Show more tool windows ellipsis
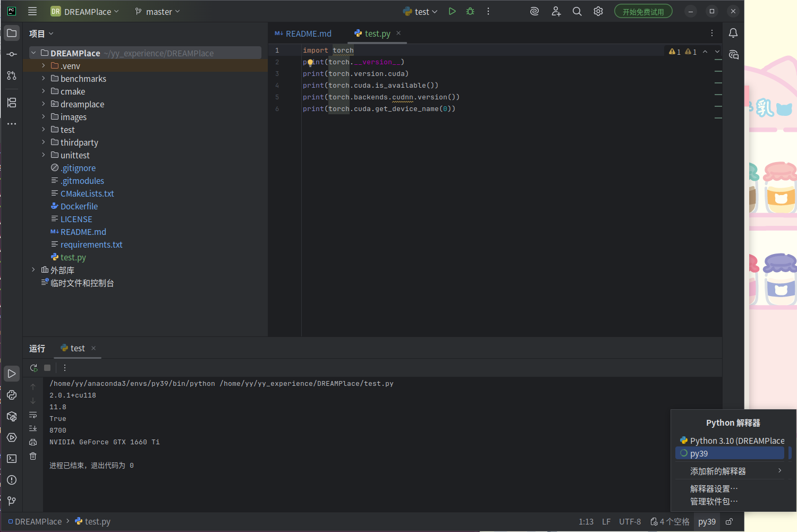The width and height of the screenshot is (797, 532). [x=12, y=124]
